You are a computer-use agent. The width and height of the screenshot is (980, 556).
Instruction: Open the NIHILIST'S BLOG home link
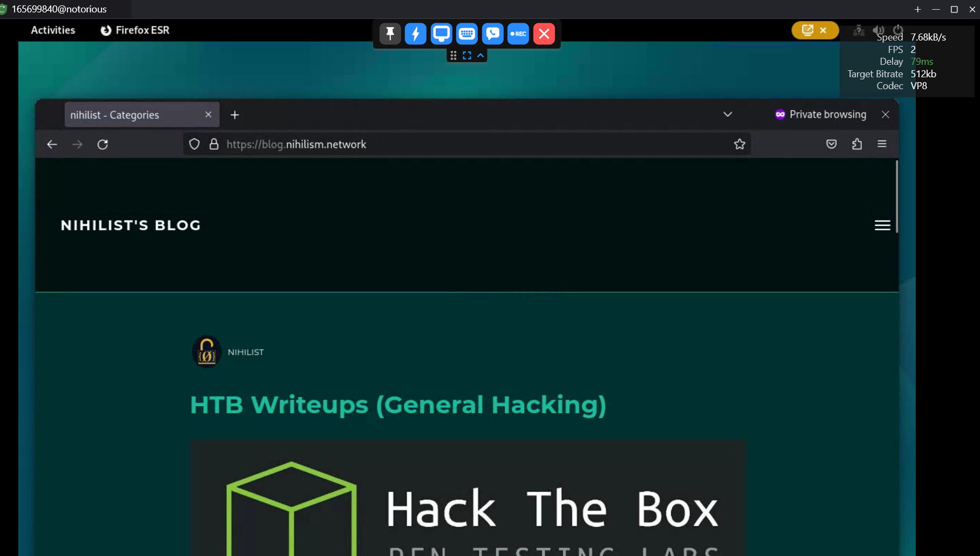131,225
